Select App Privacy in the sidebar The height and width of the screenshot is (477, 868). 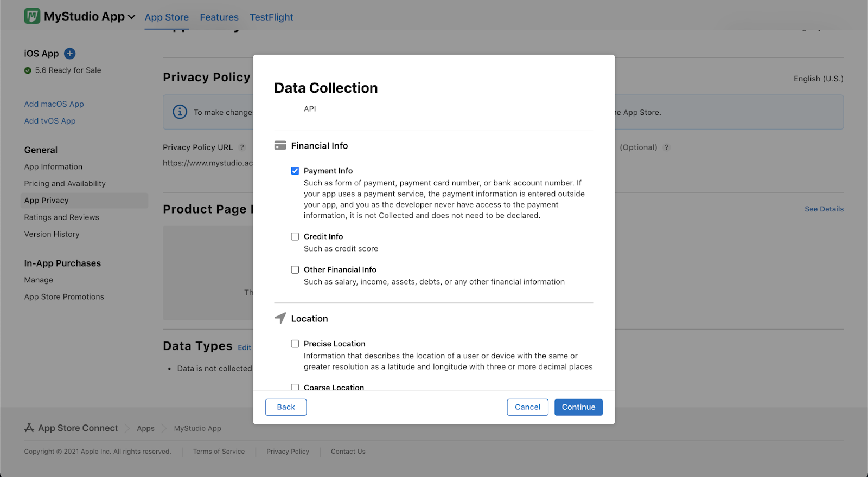point(84,201)
